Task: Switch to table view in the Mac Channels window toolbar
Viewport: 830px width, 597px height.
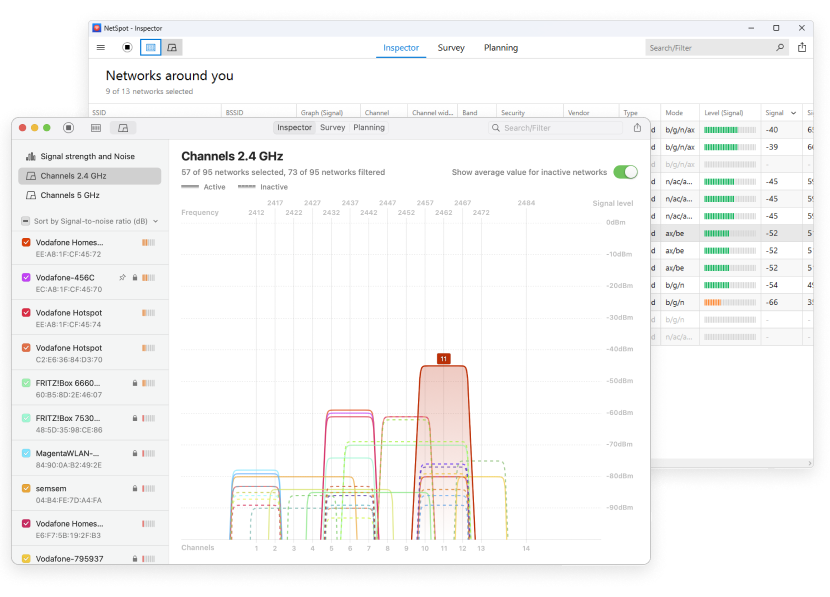Action: pos(96,128)
